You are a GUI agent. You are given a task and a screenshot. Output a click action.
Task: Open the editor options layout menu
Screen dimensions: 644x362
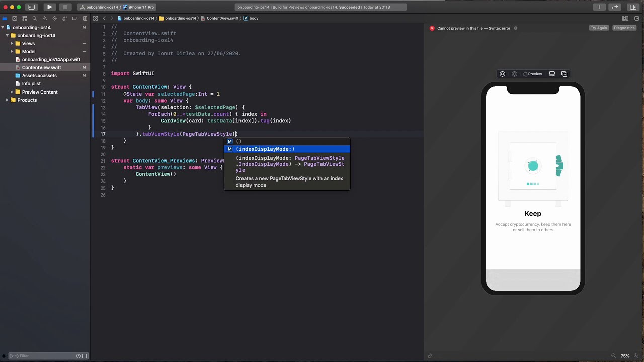click(625, 18)
